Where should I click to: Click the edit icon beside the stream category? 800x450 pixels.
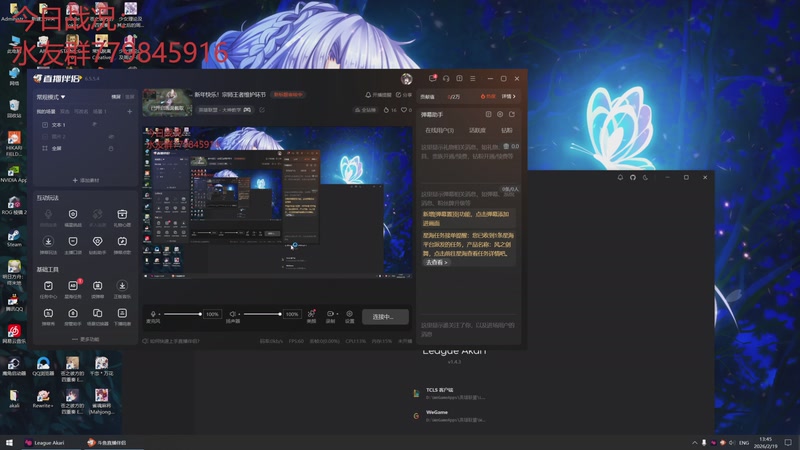click(262, 110)
